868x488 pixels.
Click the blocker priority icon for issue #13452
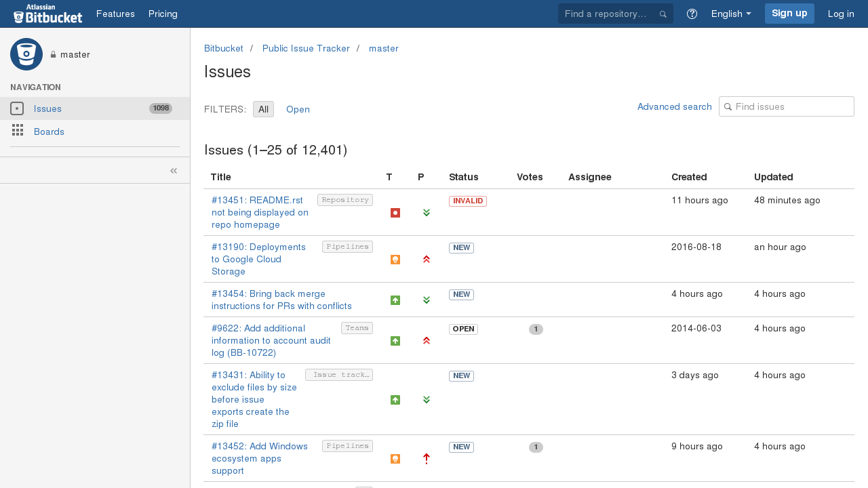click(x=427, y=459)
